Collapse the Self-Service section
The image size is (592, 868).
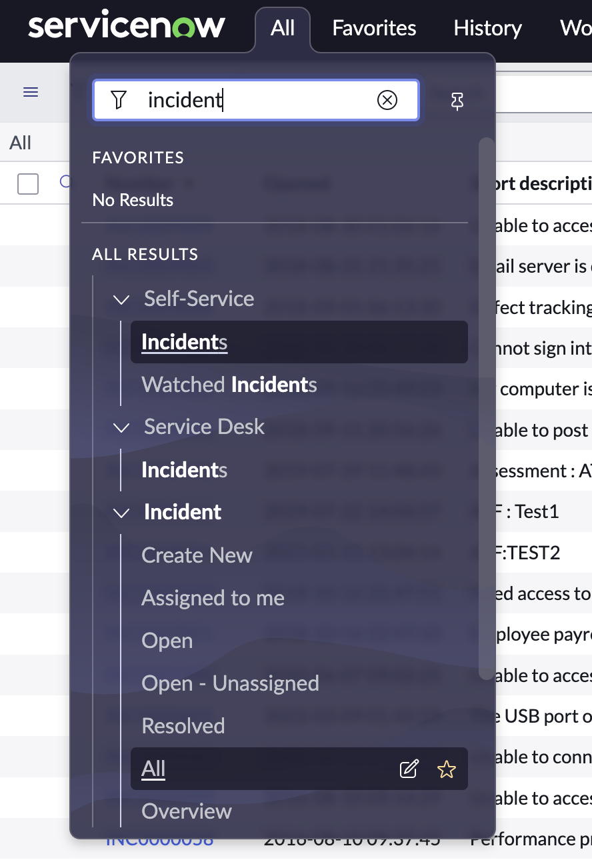[x=121, y=299]
